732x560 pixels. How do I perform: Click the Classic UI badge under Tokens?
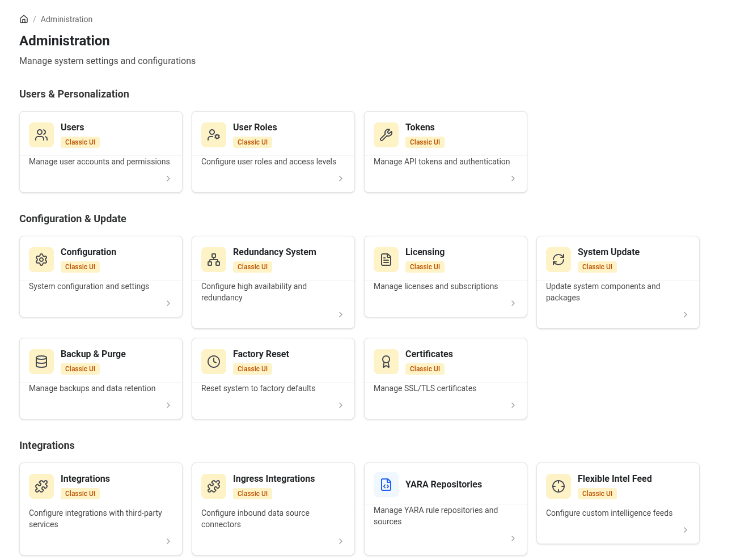(x=425, y=142)
